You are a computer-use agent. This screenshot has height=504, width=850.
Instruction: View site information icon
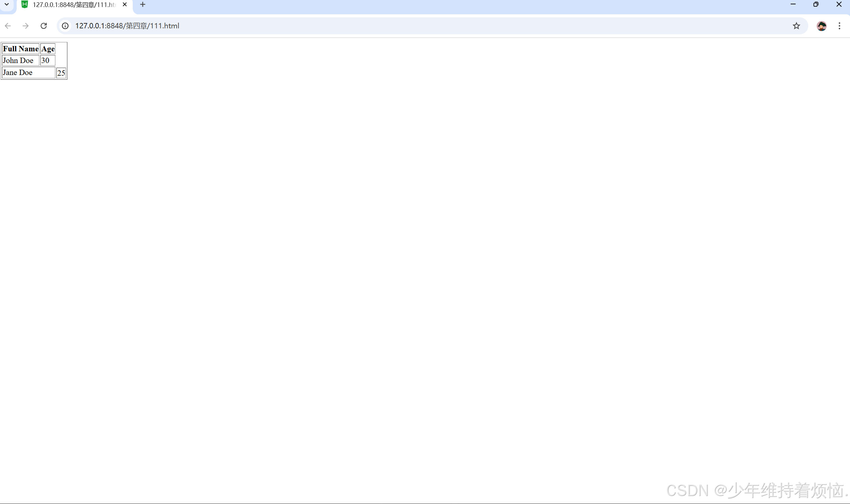coord(65,26)
